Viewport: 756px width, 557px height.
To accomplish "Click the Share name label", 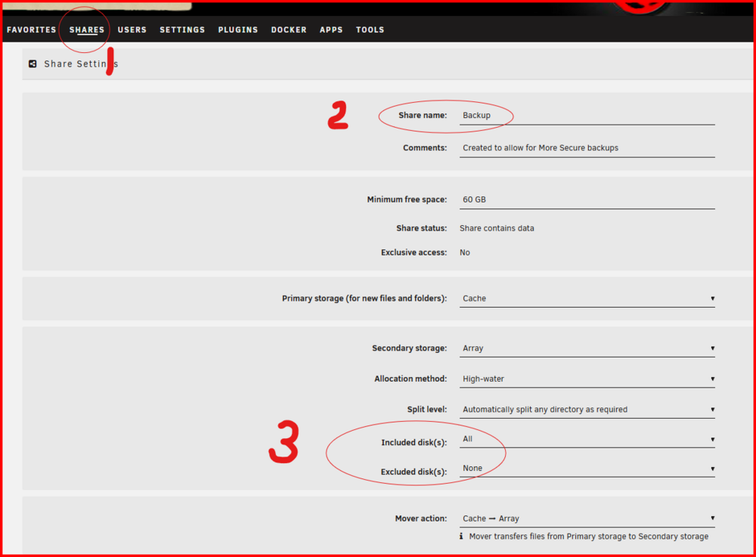I will 423,115.
